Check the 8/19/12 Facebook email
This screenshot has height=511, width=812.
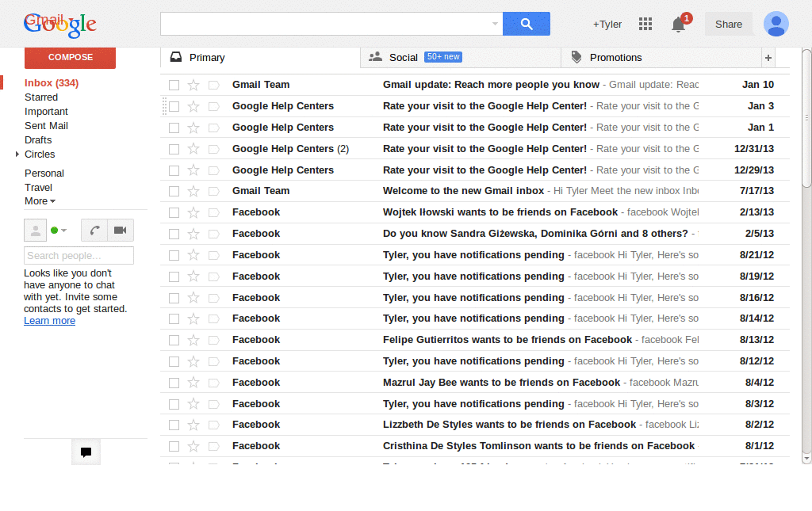(x=174, y=276)
